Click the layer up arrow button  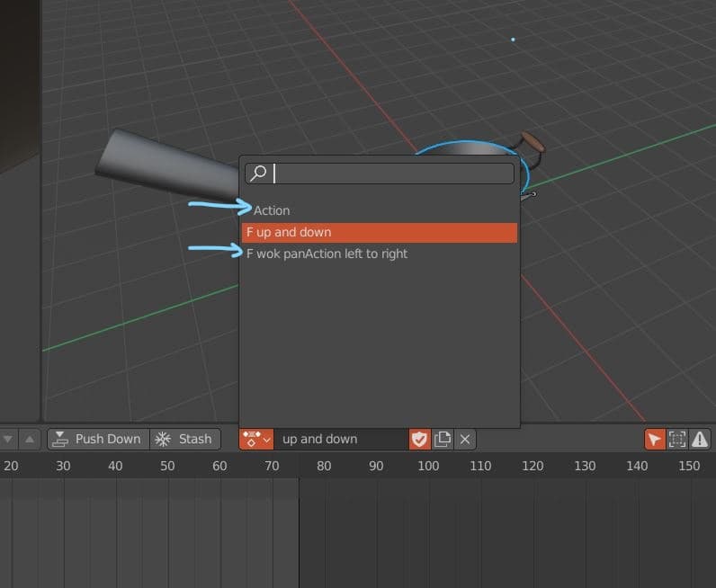pos(30,439)
